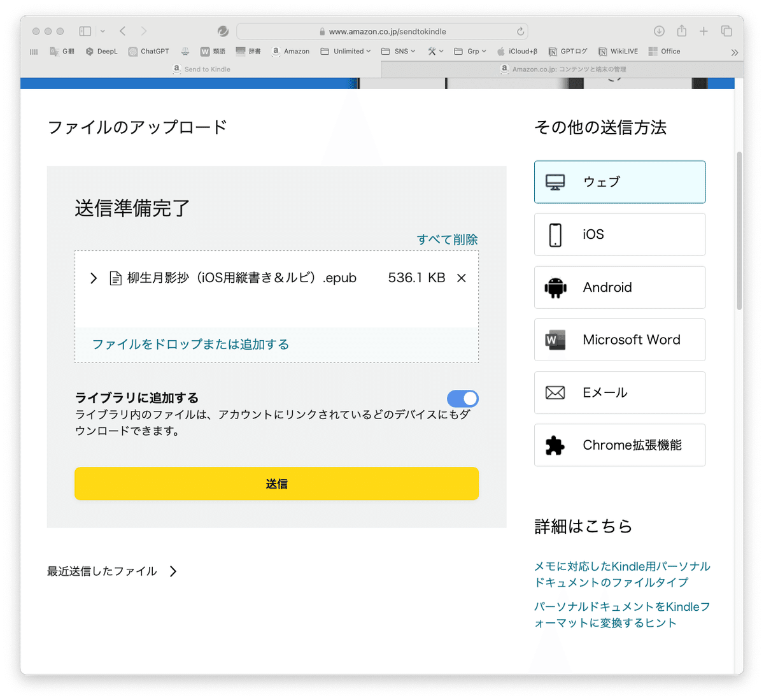The image size is (764, 700).
Task: Open the 辞書 bookmark
Action: [248, 52]
